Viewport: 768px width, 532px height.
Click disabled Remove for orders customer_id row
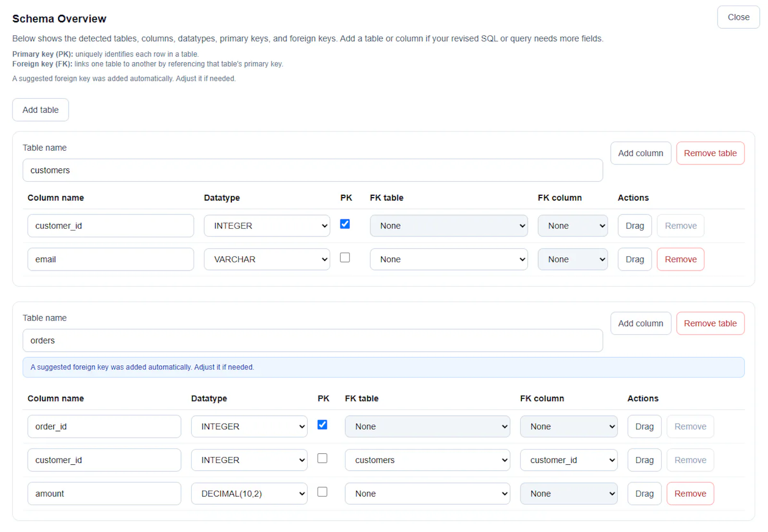(690, 460)
